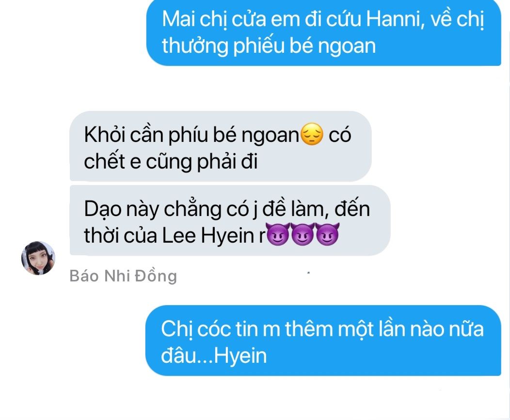This screenshot has width=510, height=420.
Task: Select the gray message mentioning Lee Hyein
Action: click(x=230, y=220)
